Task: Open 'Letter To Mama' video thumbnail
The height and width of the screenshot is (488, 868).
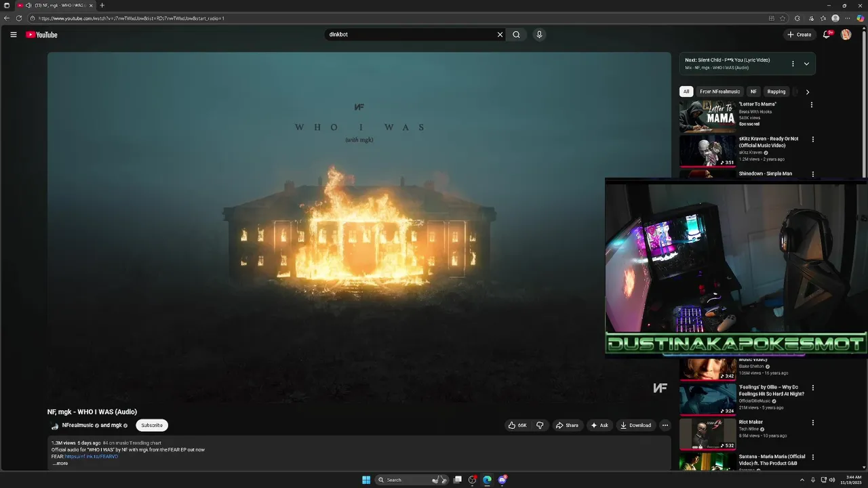Action: tap(707, 116)
